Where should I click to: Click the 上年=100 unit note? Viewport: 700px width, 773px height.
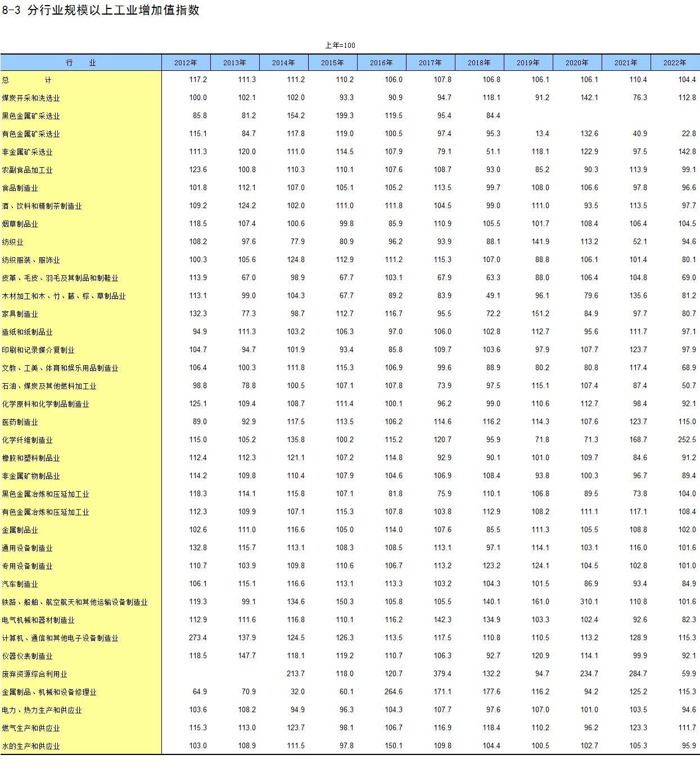[x=340, y=45]
